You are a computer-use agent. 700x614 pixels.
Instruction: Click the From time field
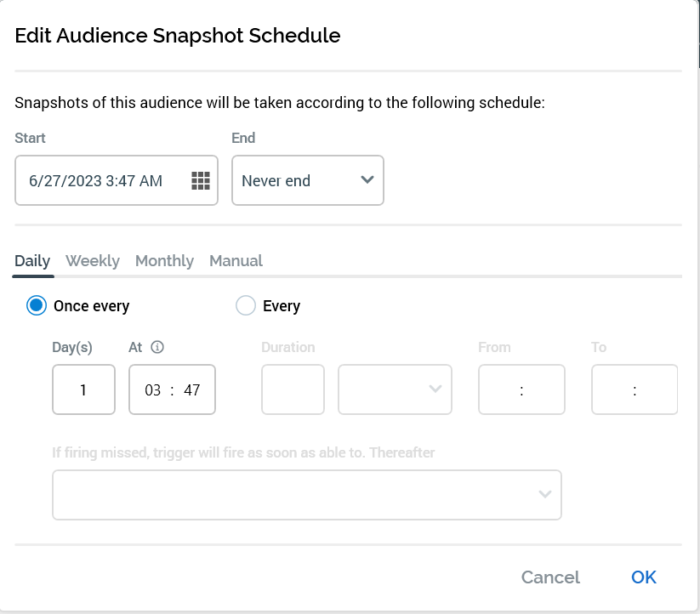(x=521, y=390)
